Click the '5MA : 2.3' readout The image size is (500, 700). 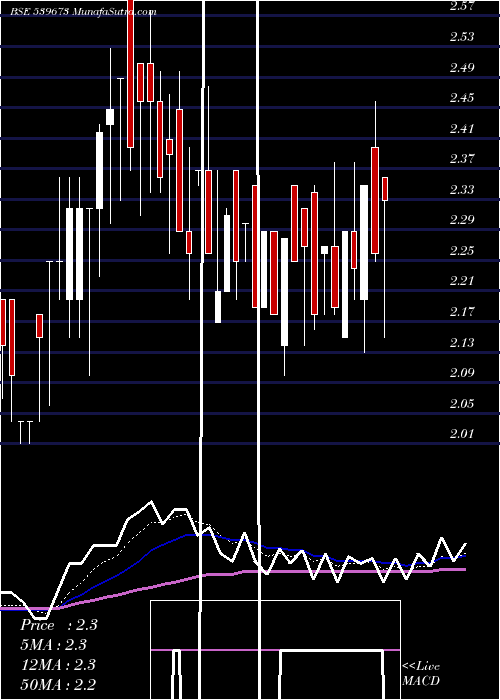(54, 645)
